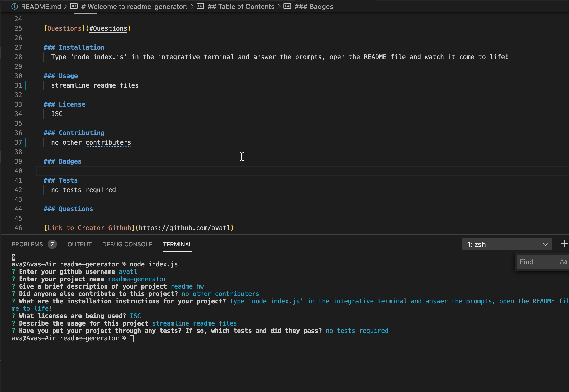Click line number 40 in the gutter
This screenshot has width=569, height=392.
pos(18,171)
